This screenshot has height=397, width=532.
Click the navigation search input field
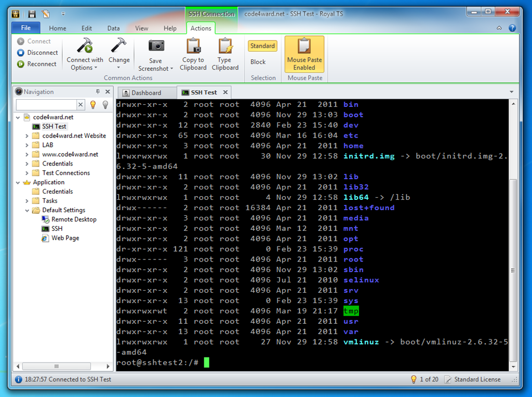tap(46, 105)
